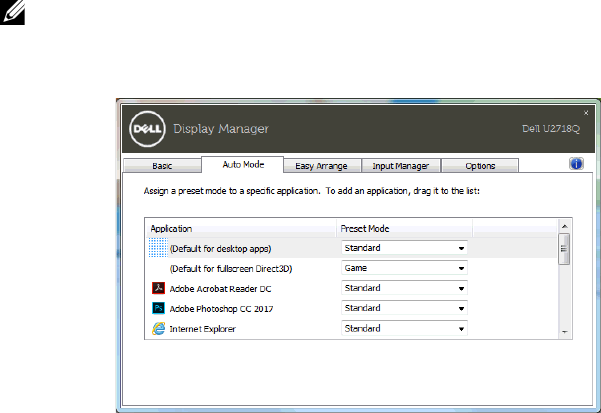The height and width of the screenshot is (413, 601).
Task: Select the (Default for desktop apps) row
Action: click(x=351, y=248)
